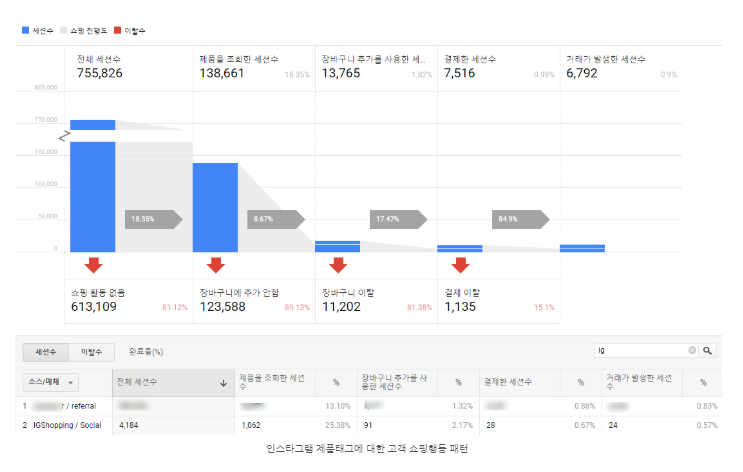Click the 7,516 checkout sessions value

460,73
